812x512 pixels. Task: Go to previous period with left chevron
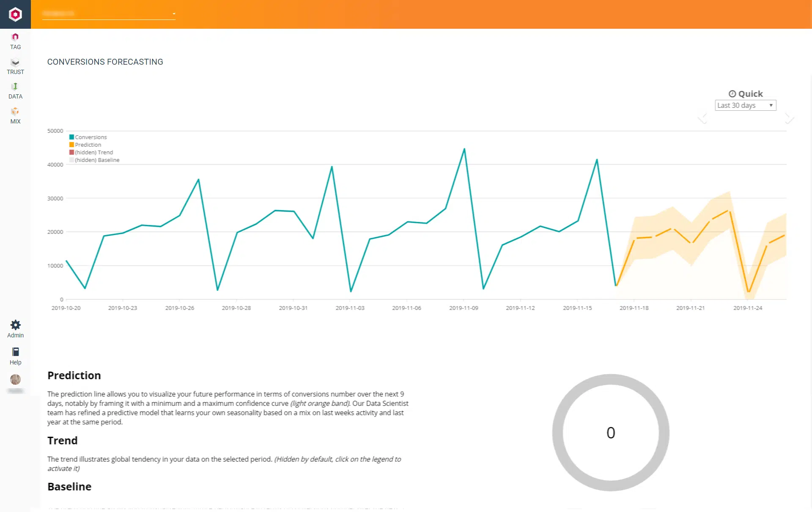702,118
